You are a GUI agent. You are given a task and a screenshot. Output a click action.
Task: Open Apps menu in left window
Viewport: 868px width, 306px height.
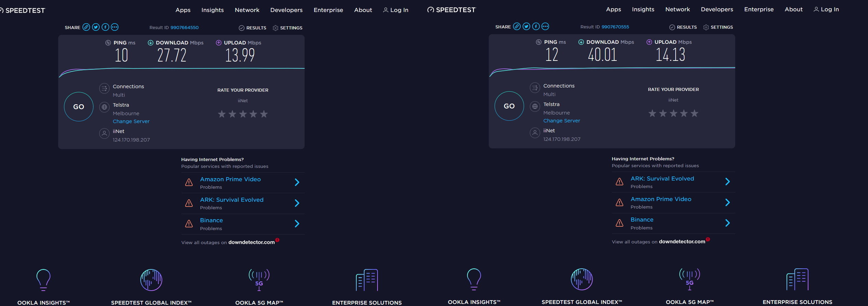183,10
